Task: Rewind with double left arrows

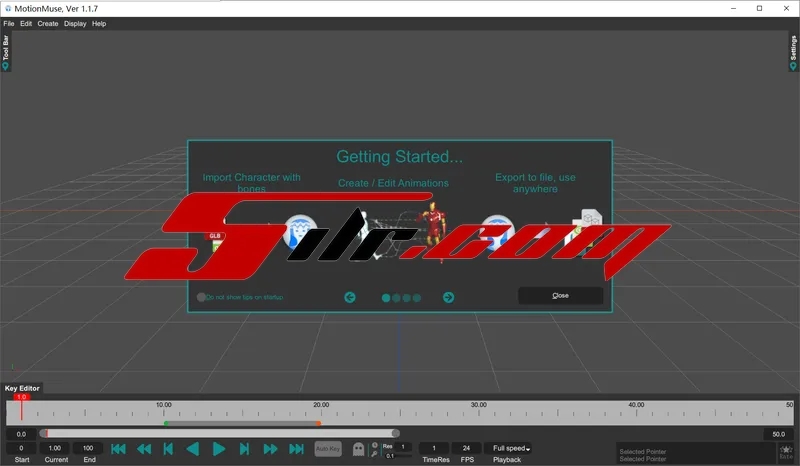Action: tap(144, 449)
